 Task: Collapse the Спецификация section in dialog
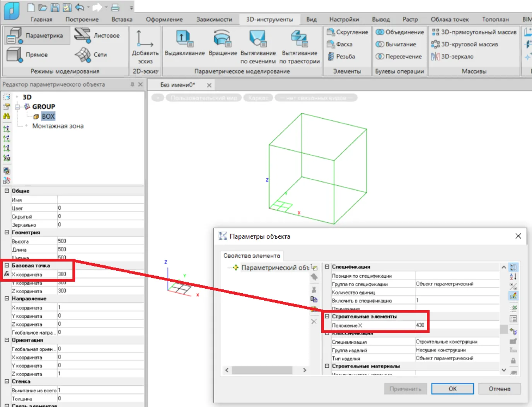(x=327, y=267)
